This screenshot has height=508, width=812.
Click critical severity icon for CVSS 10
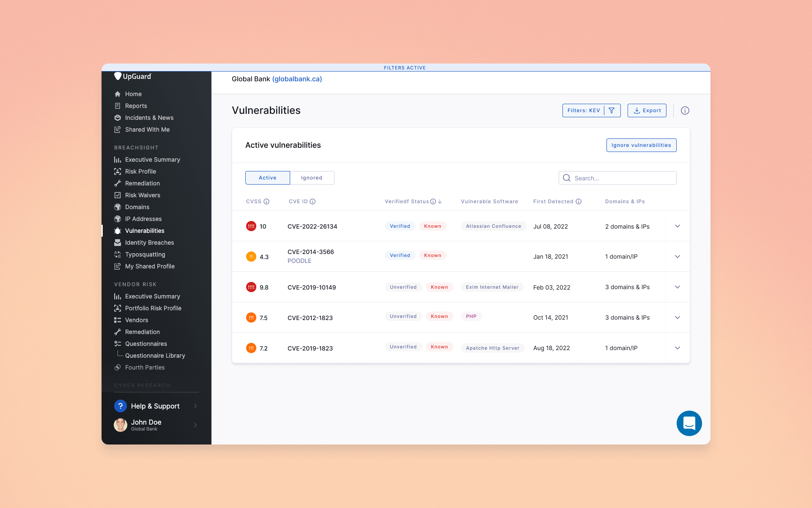tap(251, 226)
